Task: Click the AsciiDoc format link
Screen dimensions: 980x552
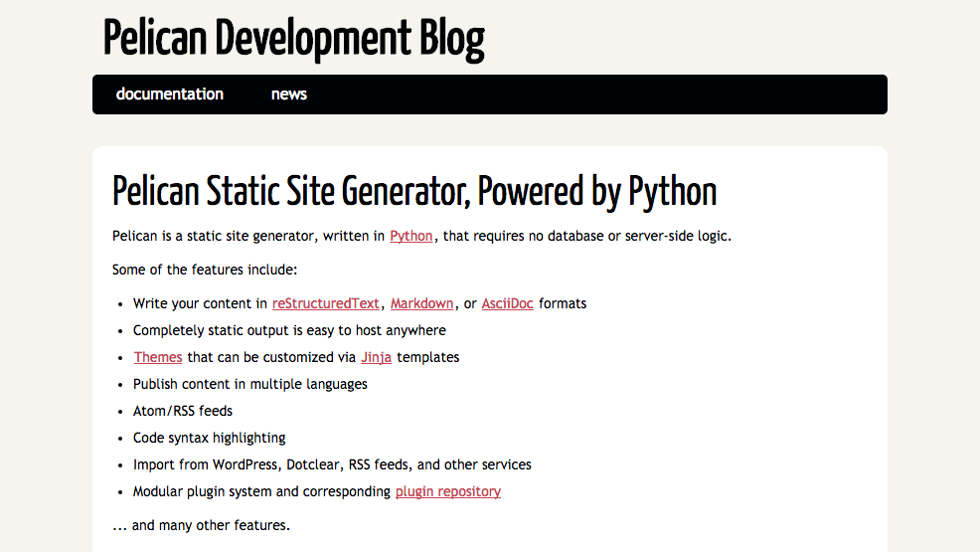Action: pyautogui.click(x=507, y=303)
